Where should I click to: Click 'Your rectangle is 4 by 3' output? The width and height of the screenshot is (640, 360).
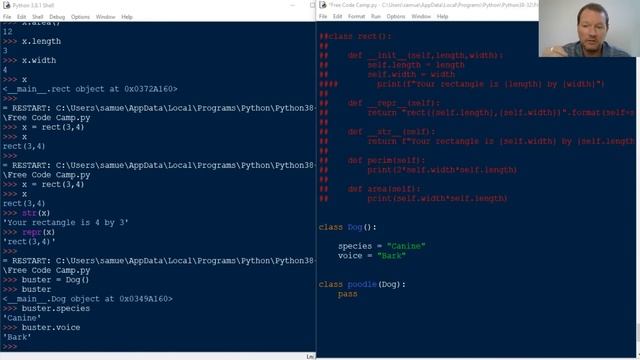pyautogui.click(x=65, y=222)
